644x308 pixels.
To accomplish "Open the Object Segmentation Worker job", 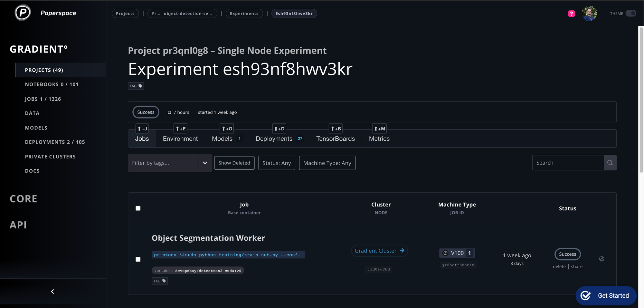I will 208,238.
